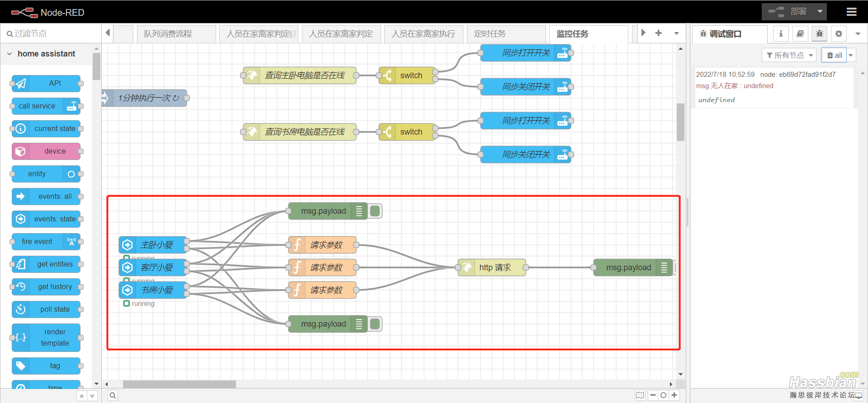Open the help book sidebar icon
Screen dimensions: 868x403
pyautogui.click(x=800, y=33)
